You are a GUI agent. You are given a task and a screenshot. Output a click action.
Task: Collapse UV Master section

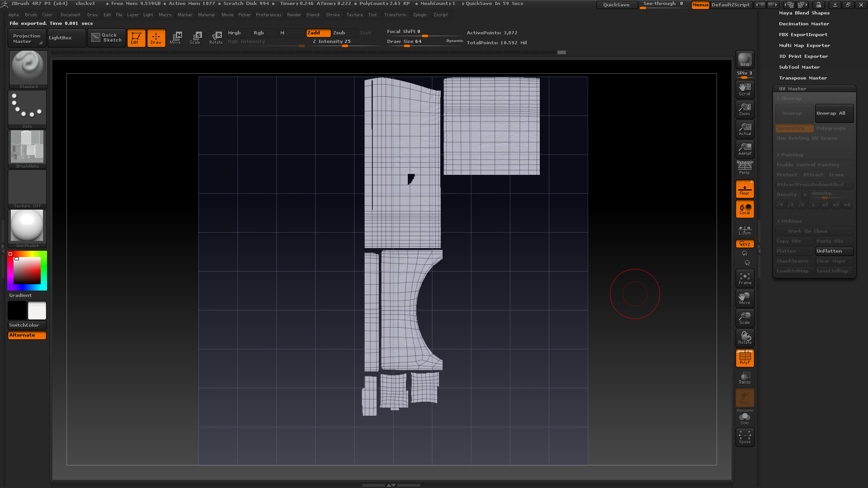click(793, 89)
